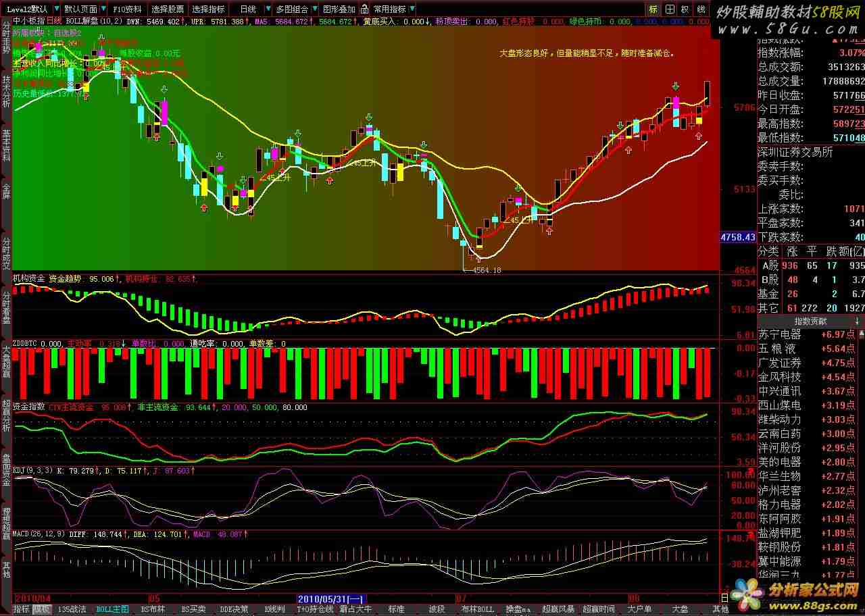Select the 操盘ma indicator tab

click(x=518, y=609)
